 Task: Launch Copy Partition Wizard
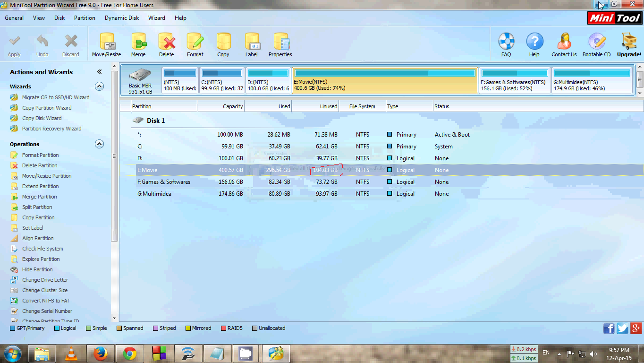47,108
